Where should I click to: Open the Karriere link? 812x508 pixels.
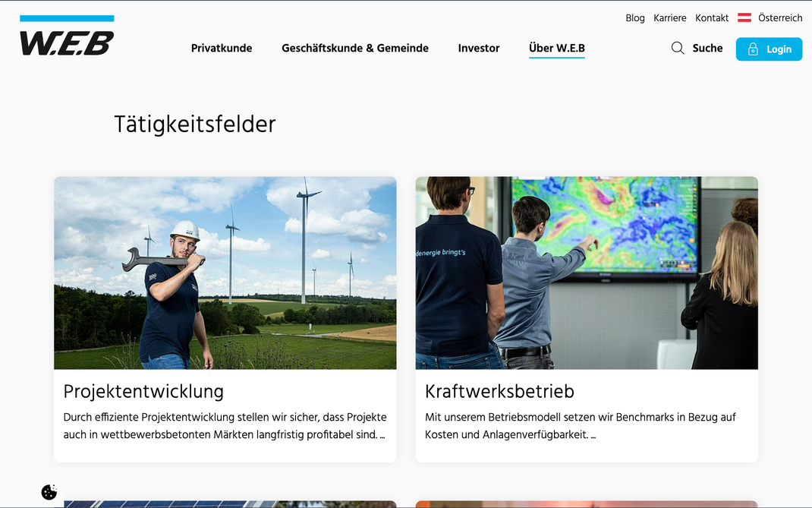[x=669, y=18]
